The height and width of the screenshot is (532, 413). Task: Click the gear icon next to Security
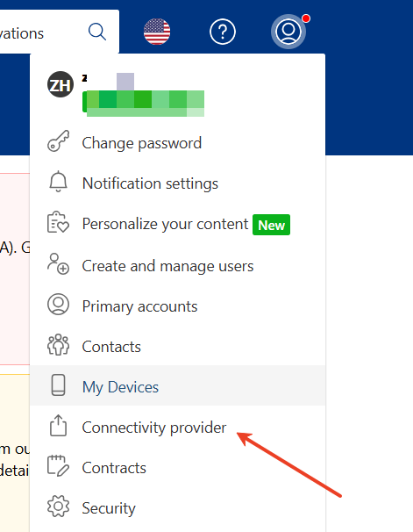pyautogui.click(x=58, y=507)
